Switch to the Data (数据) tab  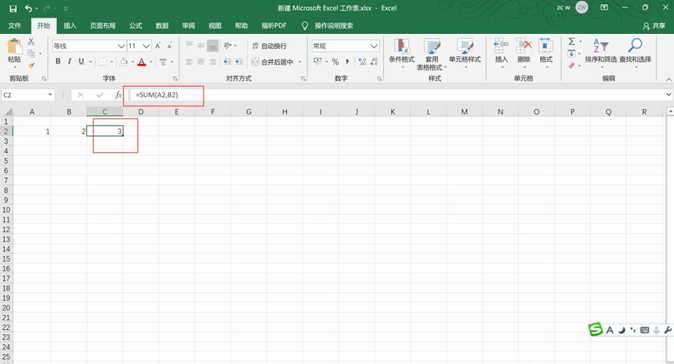162,26
